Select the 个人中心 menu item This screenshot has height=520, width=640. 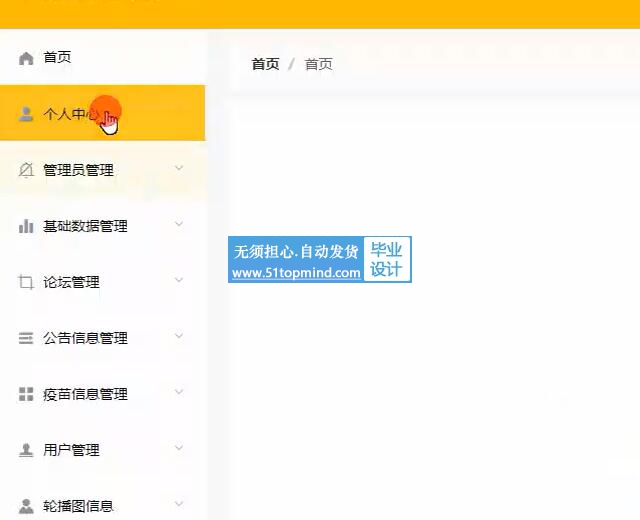(x=102, y=113)
